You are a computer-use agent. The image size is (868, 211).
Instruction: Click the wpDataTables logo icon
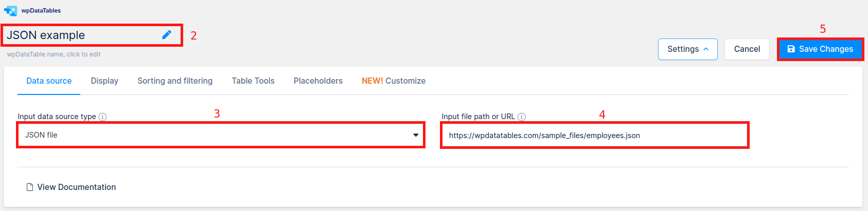point(10,11)
